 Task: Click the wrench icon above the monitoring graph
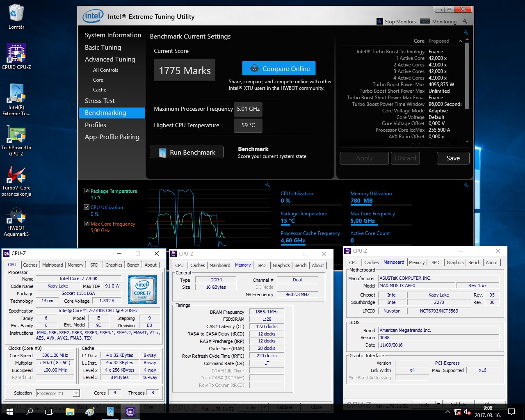(267, 185)
